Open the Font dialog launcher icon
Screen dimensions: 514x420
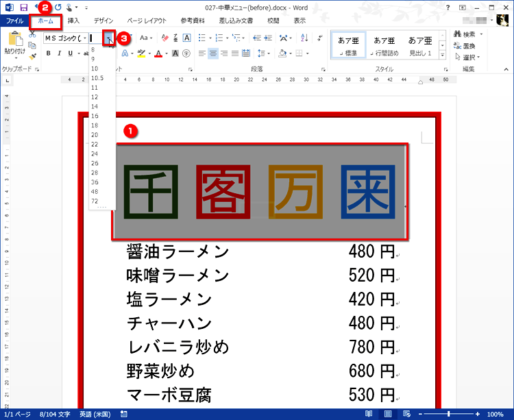click(x=190, y=69)
